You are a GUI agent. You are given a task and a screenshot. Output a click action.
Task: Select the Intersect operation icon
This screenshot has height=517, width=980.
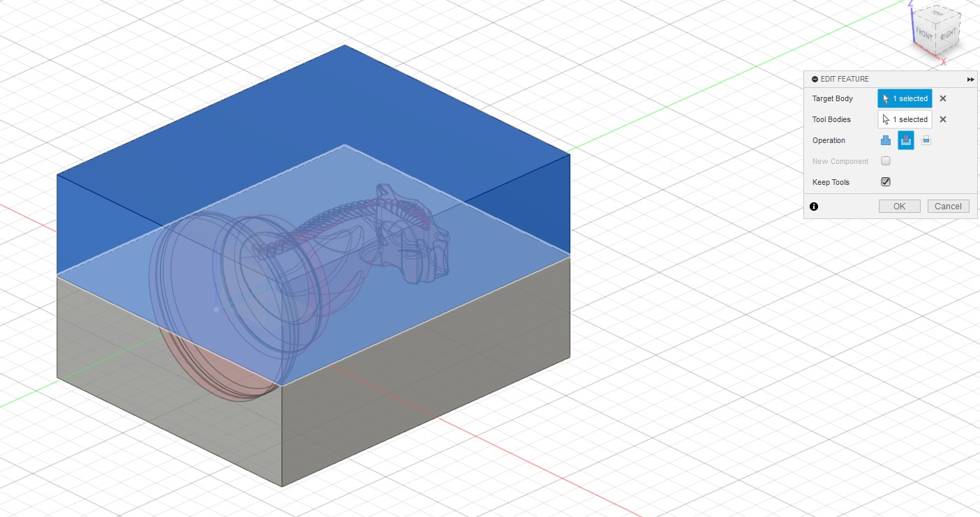(x=926, y=140)
